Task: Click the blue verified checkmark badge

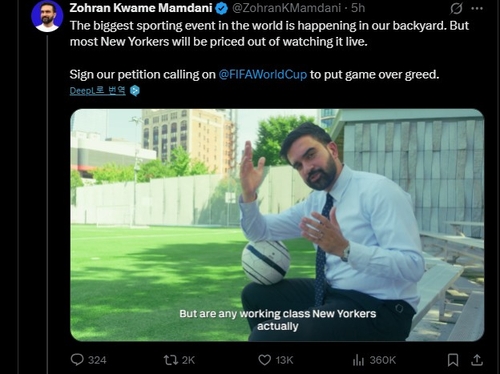Action: (x=221, y=9)
